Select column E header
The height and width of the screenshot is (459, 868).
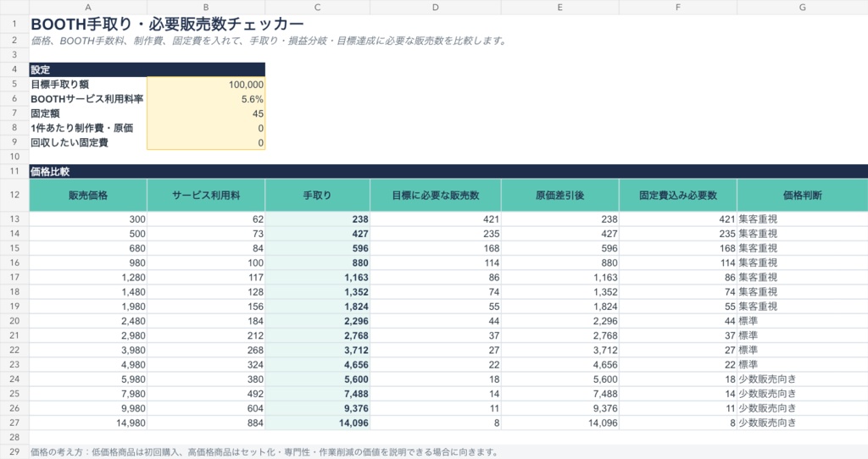(x=559, y=7)
